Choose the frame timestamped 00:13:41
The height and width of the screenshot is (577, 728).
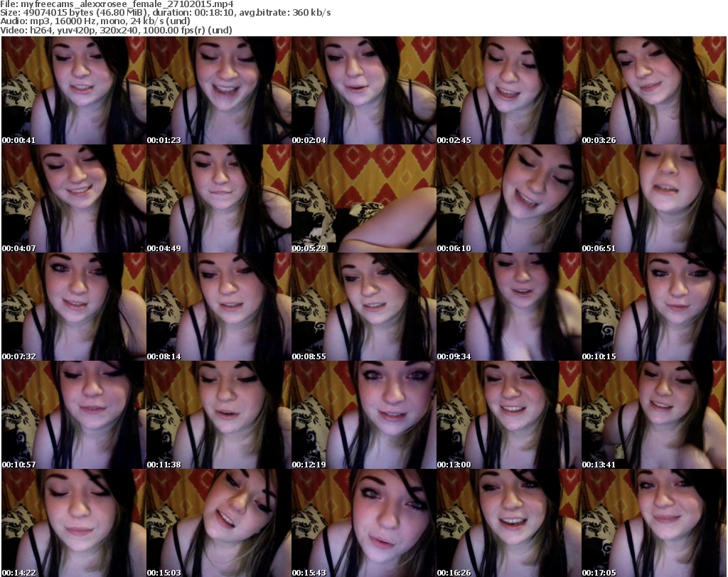click(654, 415)
